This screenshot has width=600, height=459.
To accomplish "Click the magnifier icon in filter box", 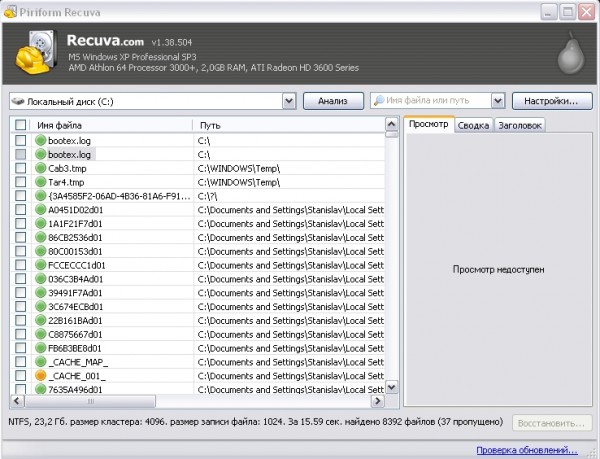I will click(379, 101).
